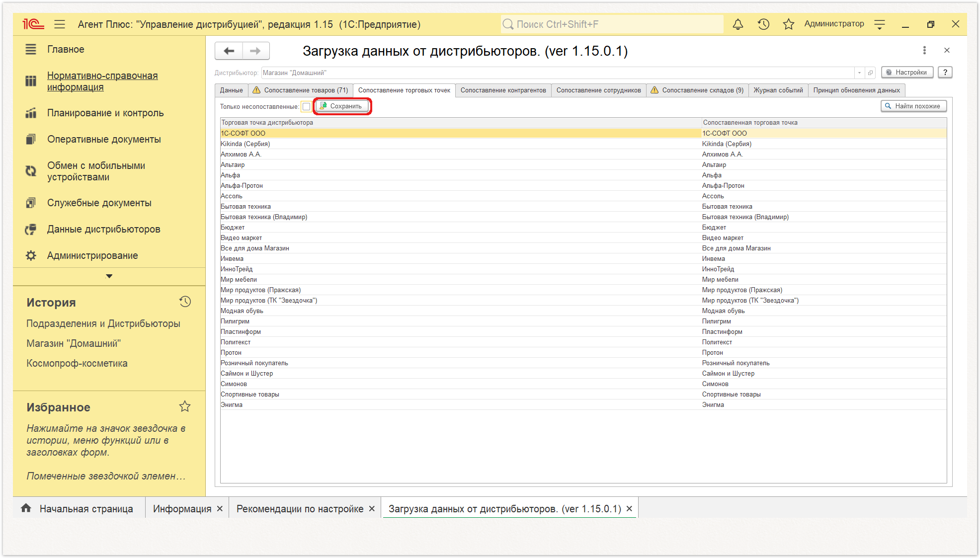This screenshot has width=980, height=558.
Task: Expand the sections panel down arrow
Action: 109,276
